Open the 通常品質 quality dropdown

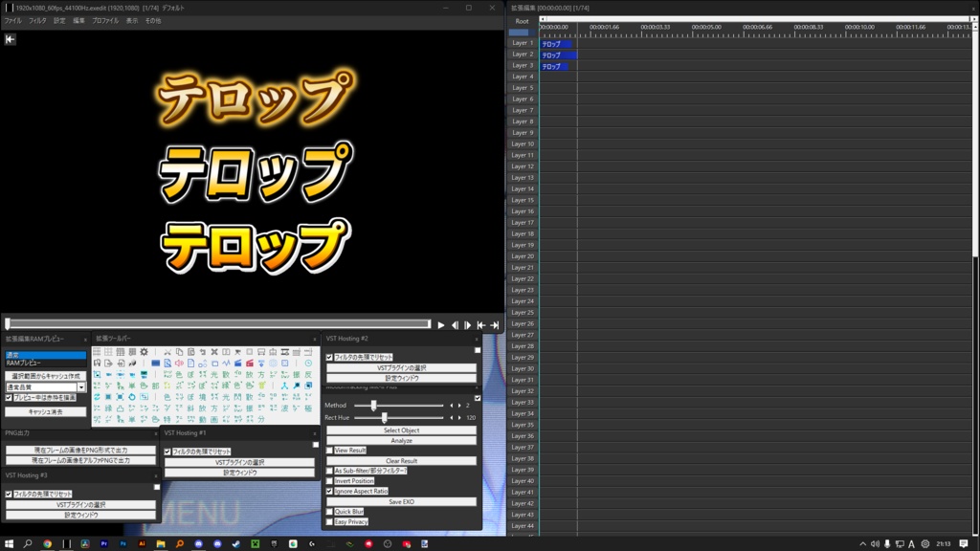[81, 387]
